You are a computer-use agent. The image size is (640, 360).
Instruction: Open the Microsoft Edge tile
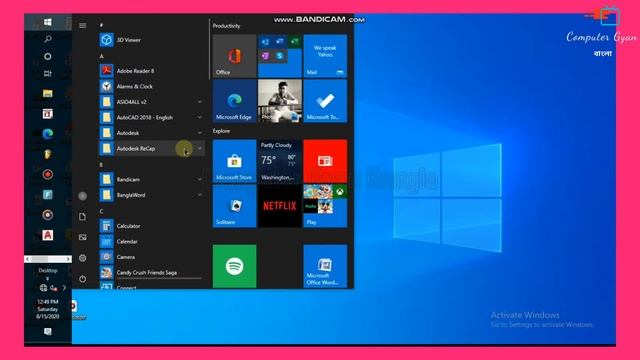(235, 101)
